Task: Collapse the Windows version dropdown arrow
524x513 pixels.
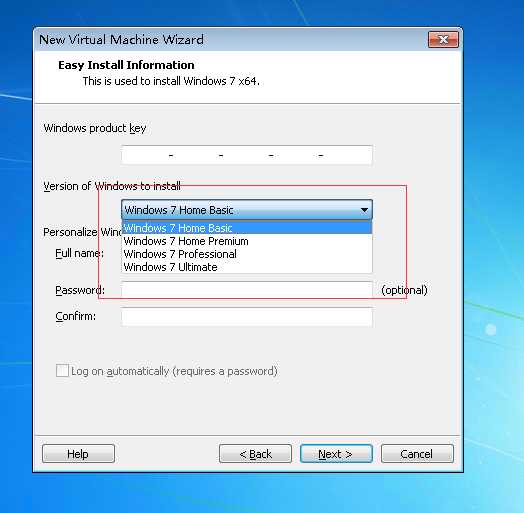Action: coord(364,210)
